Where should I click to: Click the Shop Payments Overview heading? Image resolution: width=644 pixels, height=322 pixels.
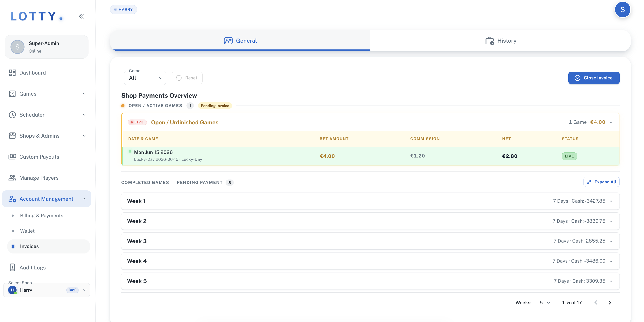click(159, 95)
